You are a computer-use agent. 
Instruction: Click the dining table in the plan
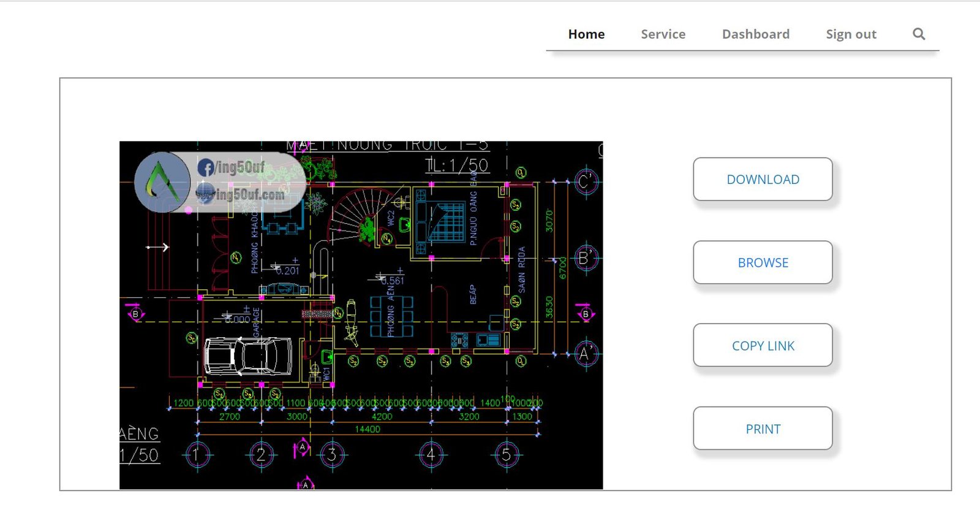click(391, 316)
